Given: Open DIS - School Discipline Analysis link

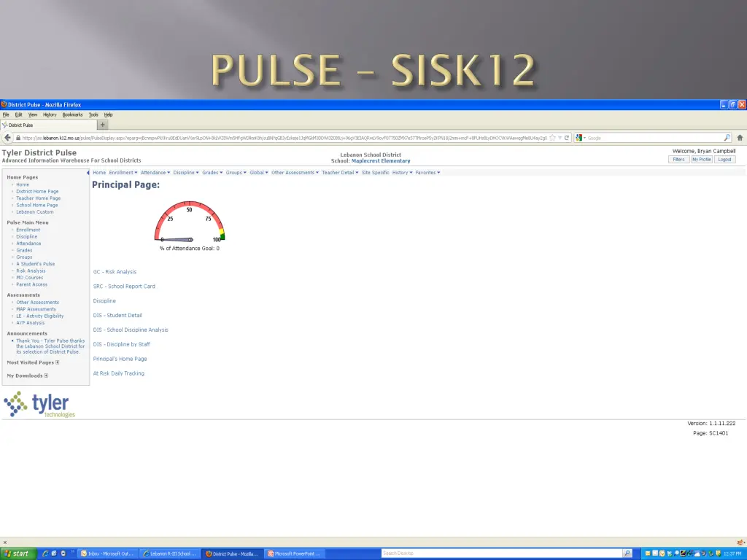Looking at the screenshot, I should coord(131,330).
